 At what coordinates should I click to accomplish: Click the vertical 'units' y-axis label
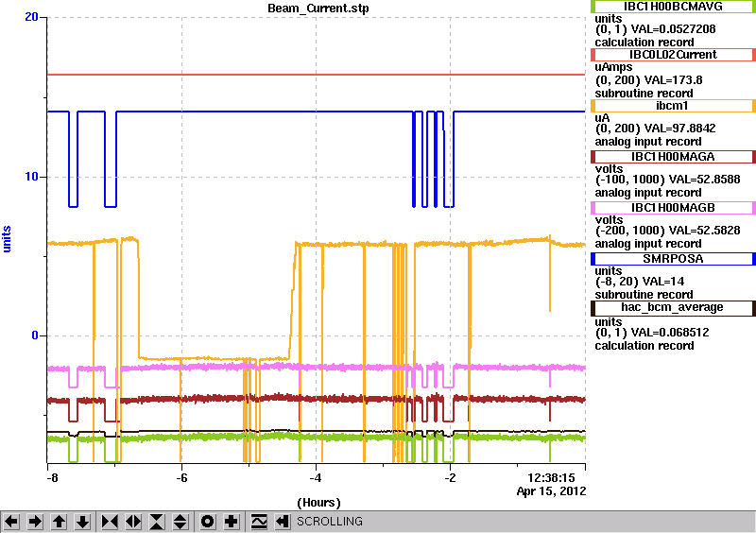tap(7, 239)
